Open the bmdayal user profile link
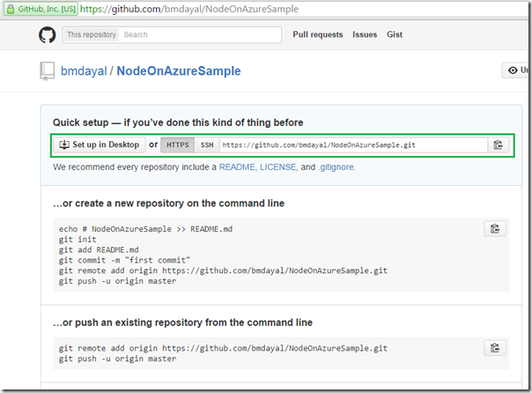532x393 pixels. [x=84, y=70]
